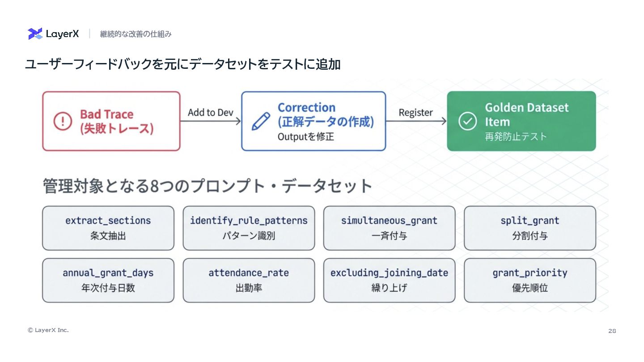This screenshot has width=644, height=362.
Task: Pick the split_grant dataset card
Action: (x=530, y=228)
